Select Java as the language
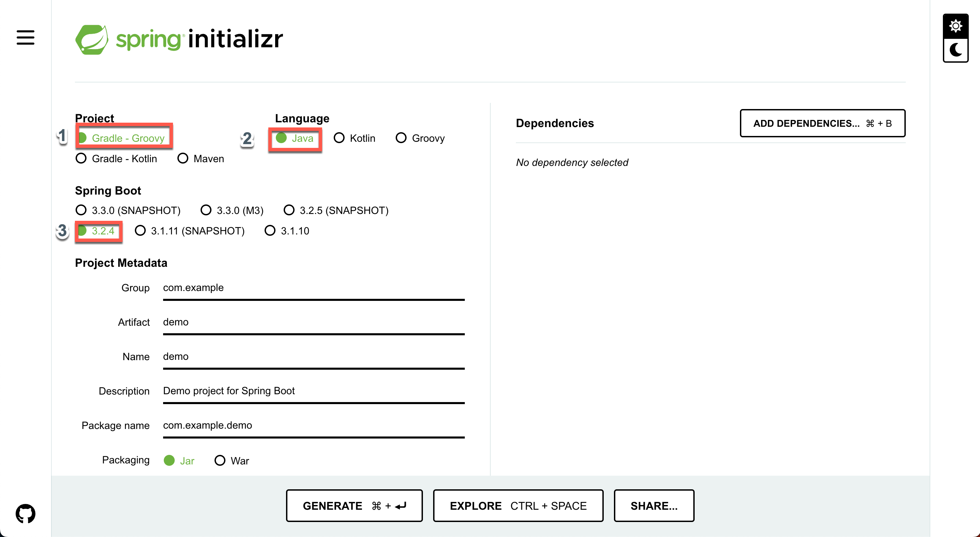This screenshot has width=980, height=537. (295, 138)
